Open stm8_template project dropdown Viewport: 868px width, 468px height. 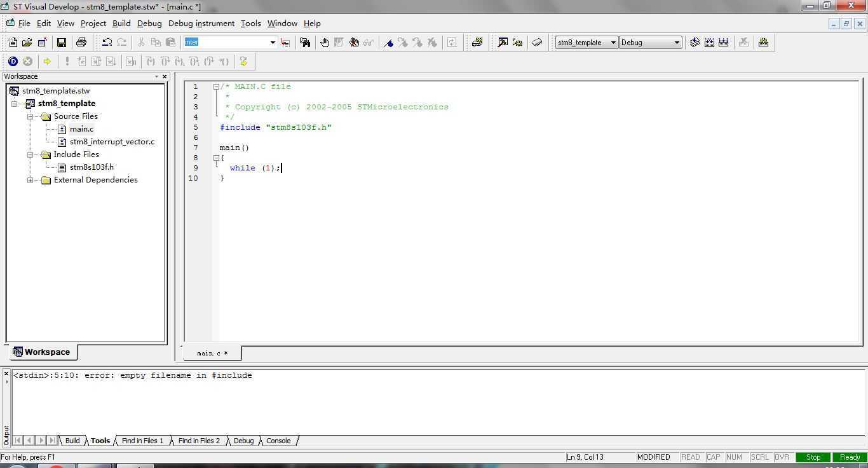613,43
